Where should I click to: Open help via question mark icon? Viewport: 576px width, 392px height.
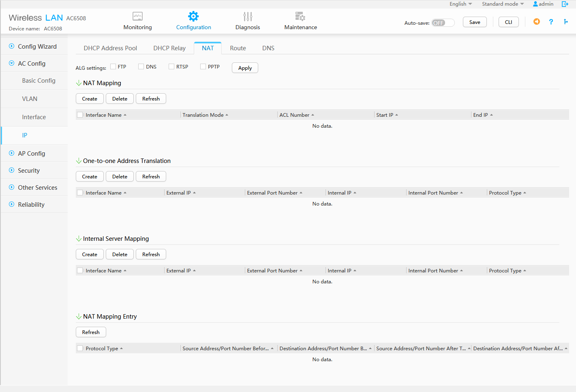click(551, 22)
